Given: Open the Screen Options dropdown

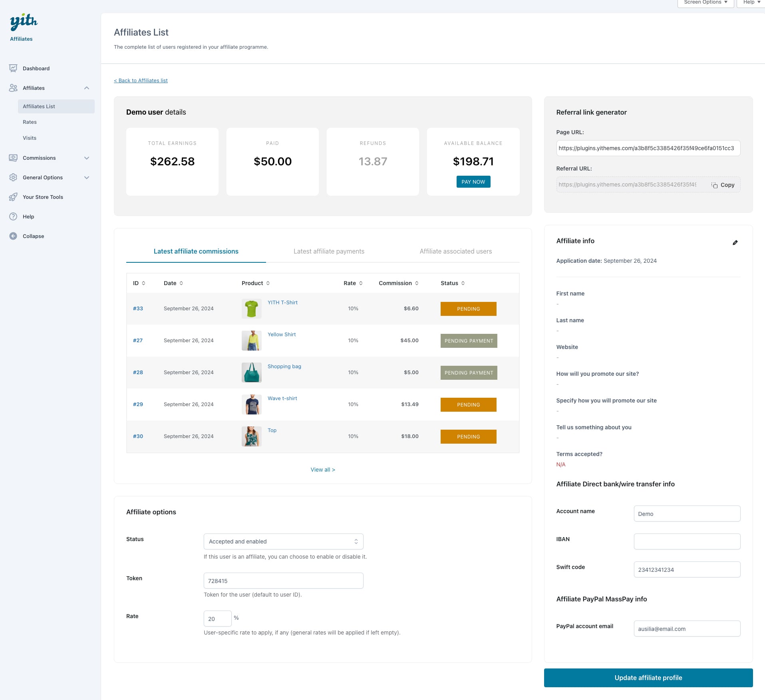Looking at the screenshot, I should (705, 2).
